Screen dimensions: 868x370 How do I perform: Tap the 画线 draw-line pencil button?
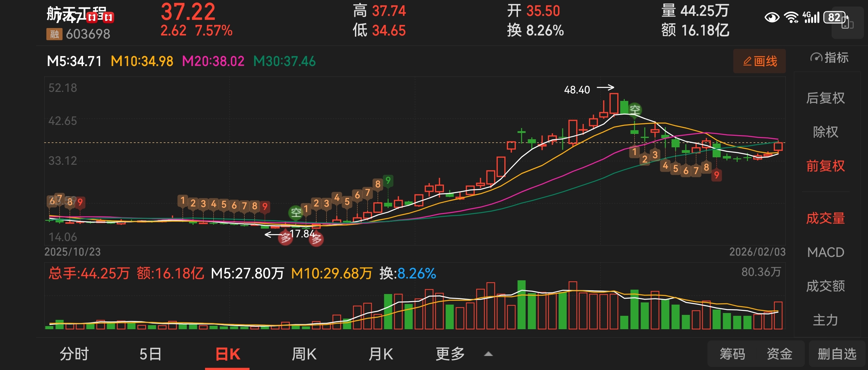[x=759, y=61]
